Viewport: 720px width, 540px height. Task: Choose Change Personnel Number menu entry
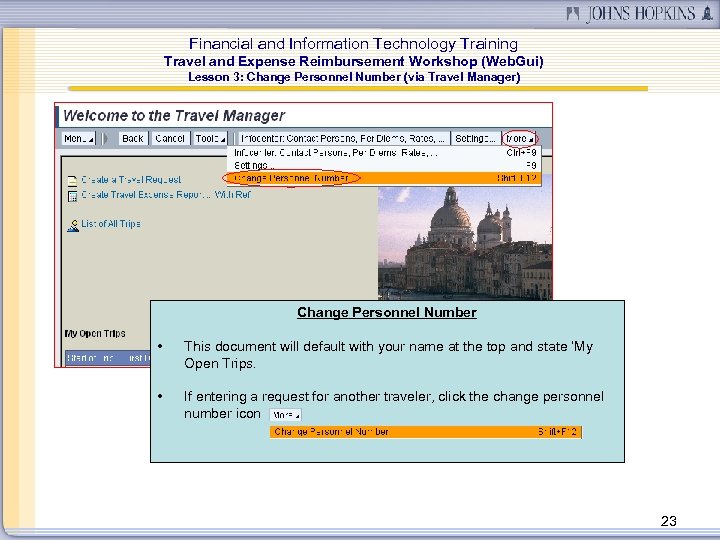[384, 178]
